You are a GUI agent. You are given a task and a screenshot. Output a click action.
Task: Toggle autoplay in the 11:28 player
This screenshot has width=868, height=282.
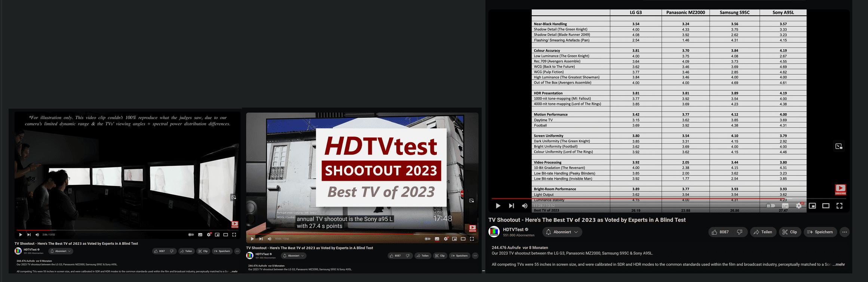coord(771,206)
